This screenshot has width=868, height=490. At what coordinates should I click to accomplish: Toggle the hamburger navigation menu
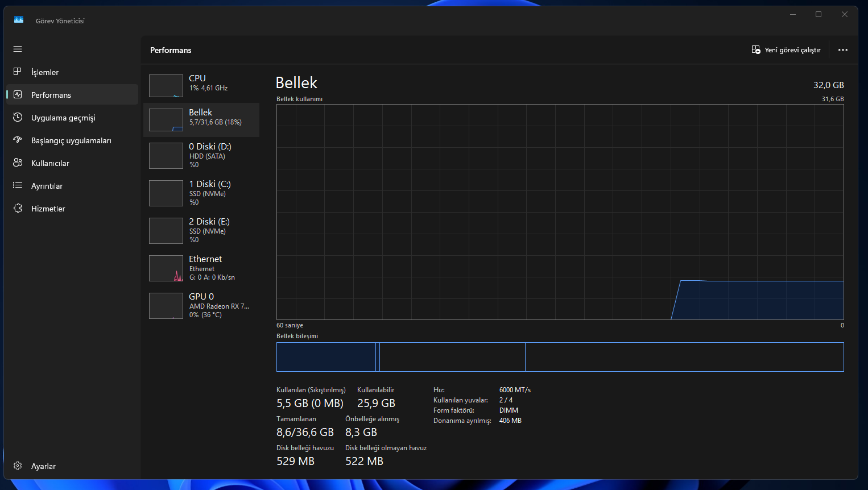[x=18, y=49]
